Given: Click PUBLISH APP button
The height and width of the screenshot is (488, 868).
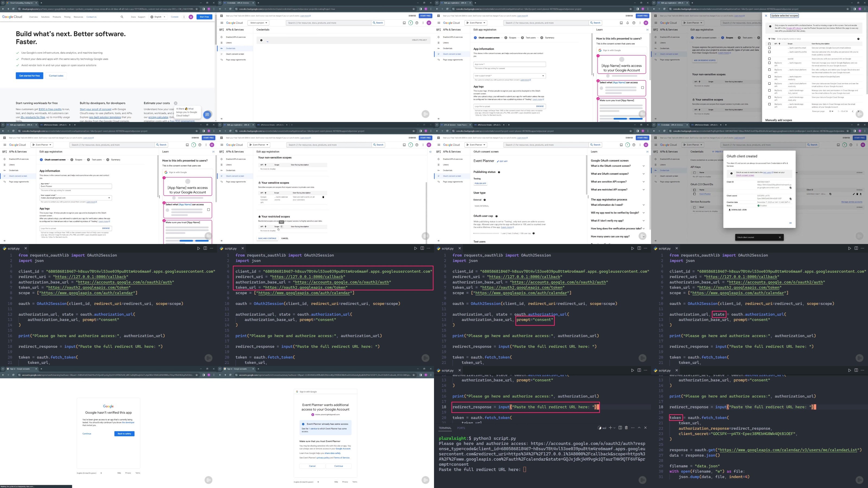Looking at the screenshot, I should pos(480,184).
